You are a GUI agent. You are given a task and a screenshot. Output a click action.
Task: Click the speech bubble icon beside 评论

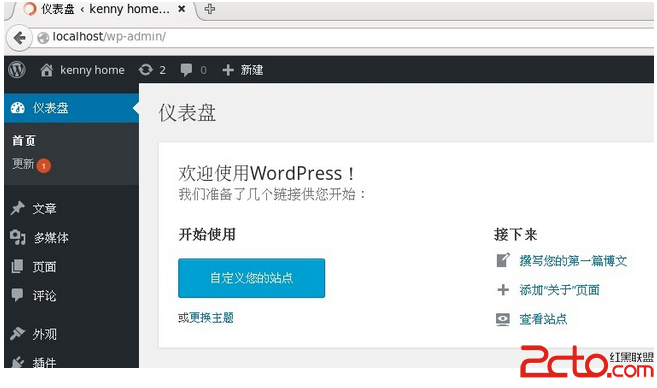click(18, 295)
